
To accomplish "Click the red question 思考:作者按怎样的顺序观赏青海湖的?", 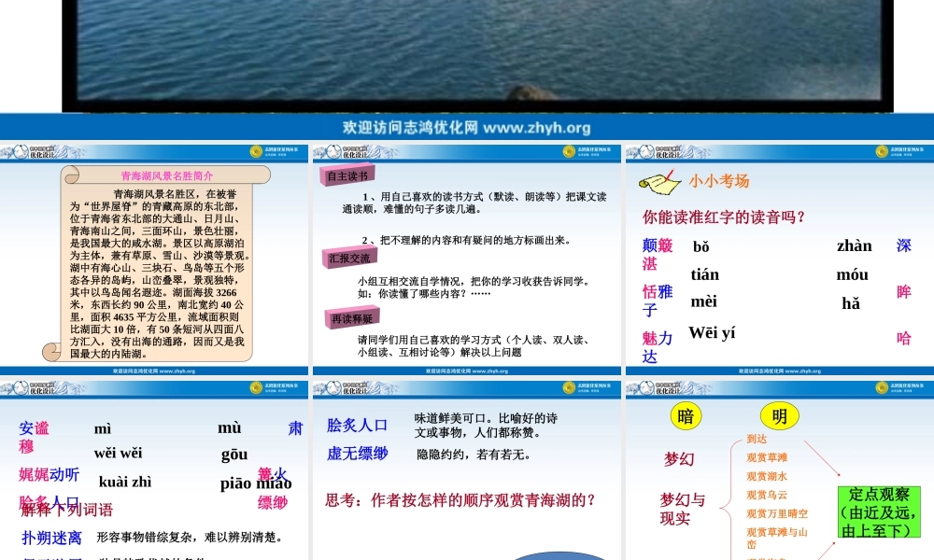I will pyautogui.click(x=460, y=500).
